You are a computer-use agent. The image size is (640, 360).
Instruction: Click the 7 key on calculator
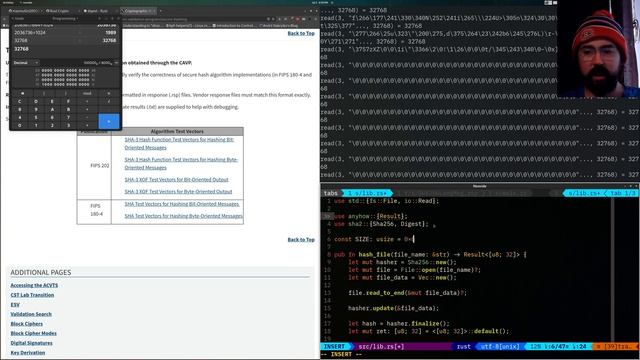pos(68,118)
